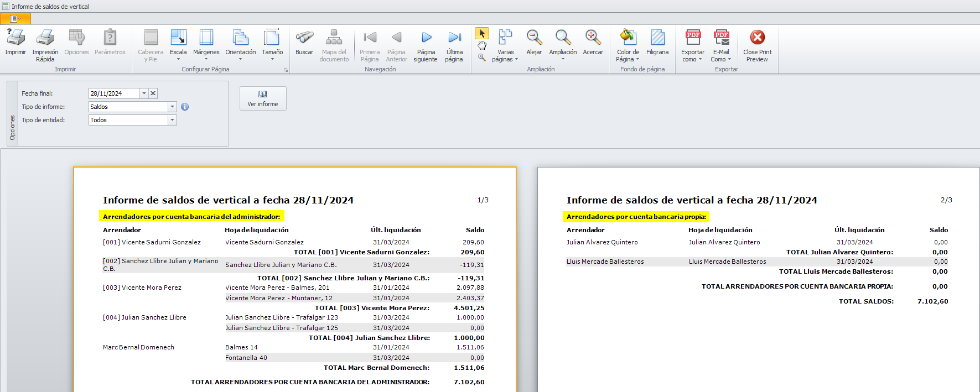This screenshot has height=392, width=980.
Task: Enable the small magnifier tool
Action: 482,57
